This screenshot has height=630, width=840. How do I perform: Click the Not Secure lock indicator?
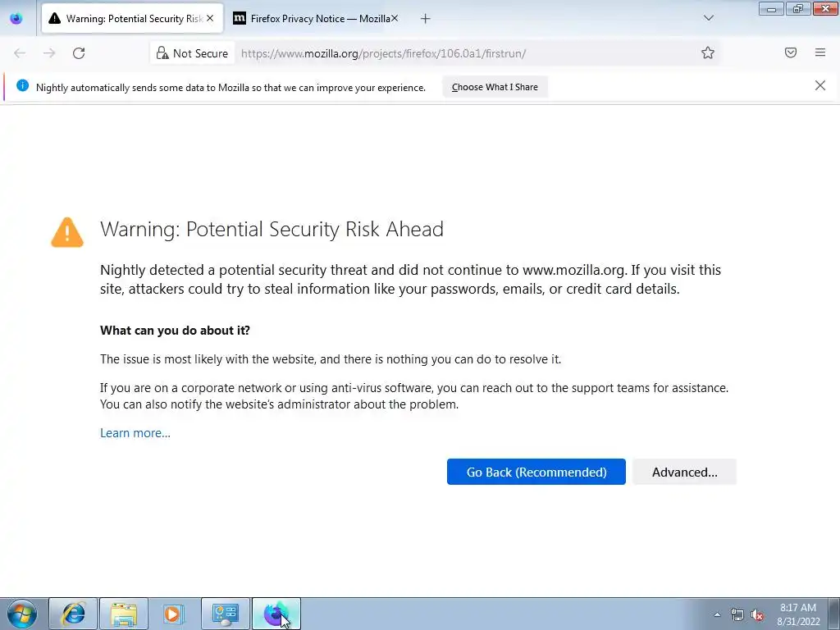coord(192,53)
